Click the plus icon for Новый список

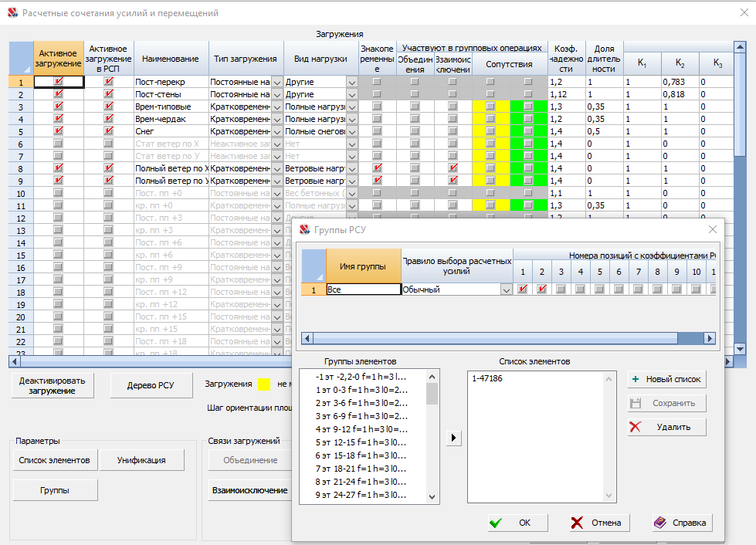point(636,379)
